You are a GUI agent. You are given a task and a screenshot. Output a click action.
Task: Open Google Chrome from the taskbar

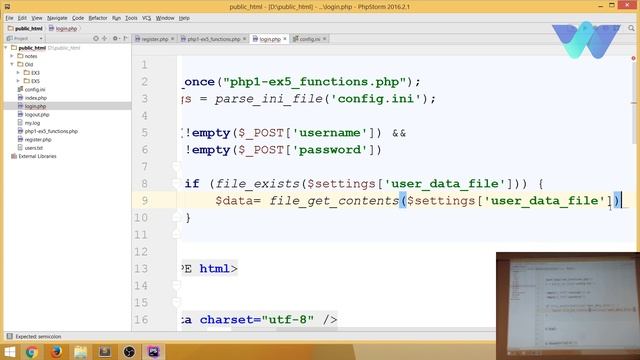tap(32, 352)
